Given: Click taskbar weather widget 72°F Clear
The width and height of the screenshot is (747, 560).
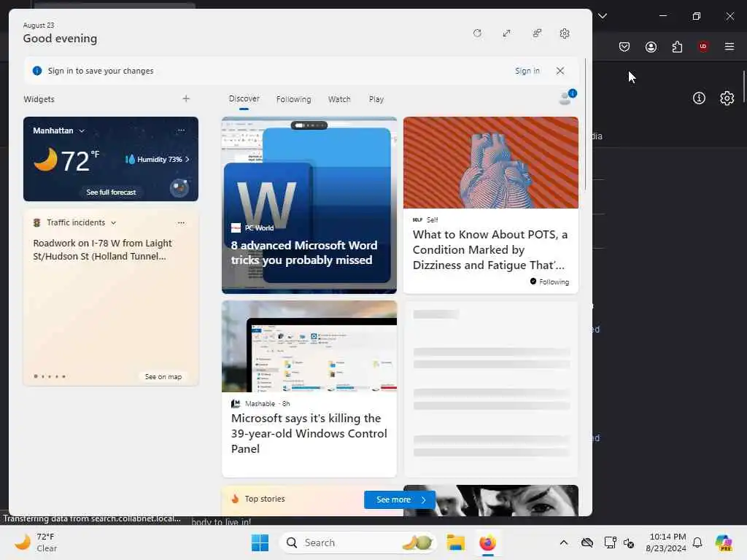Looking at the screenshot, I should [36, 542].
